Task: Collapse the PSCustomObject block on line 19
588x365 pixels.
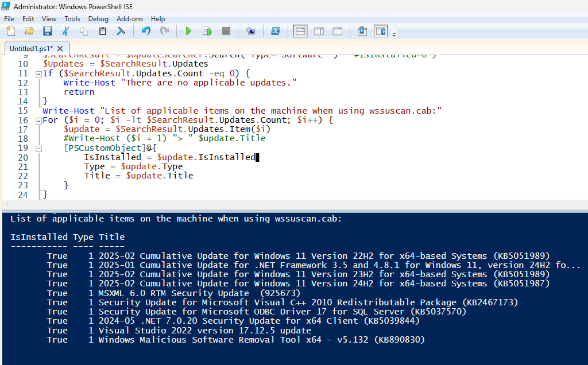Action: click(38, 149)
